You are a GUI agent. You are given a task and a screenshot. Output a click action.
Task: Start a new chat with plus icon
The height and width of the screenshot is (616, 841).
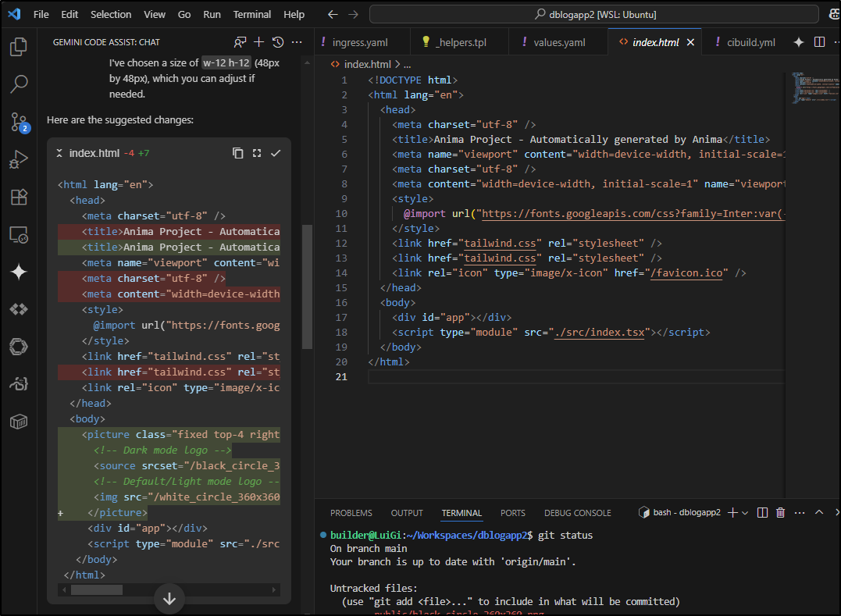(259, 42)
